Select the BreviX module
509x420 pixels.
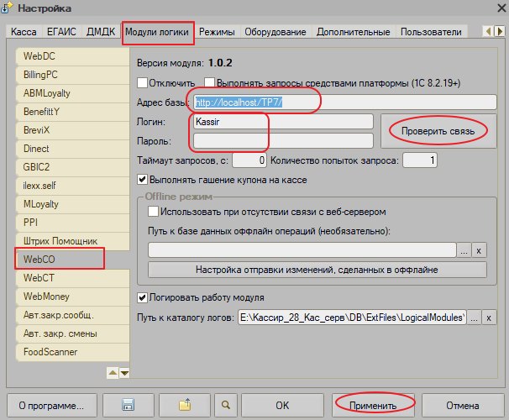[x=72, y=130]
